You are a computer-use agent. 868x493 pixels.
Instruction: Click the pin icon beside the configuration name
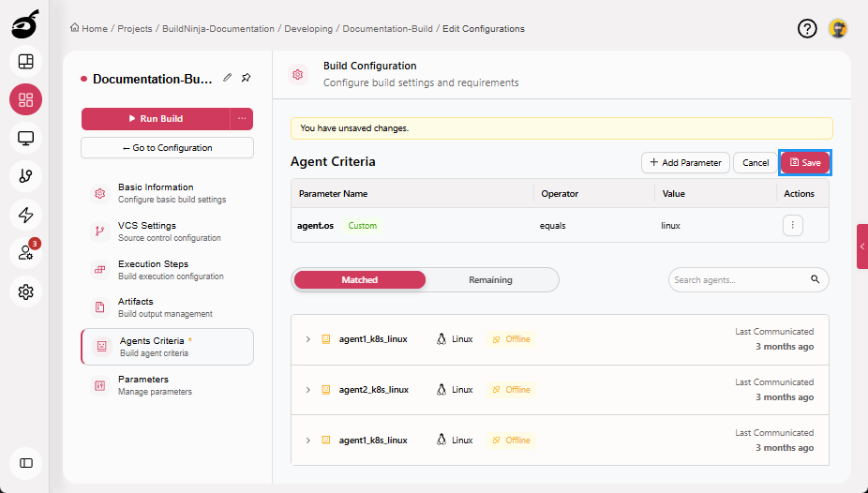click(246, 78)
